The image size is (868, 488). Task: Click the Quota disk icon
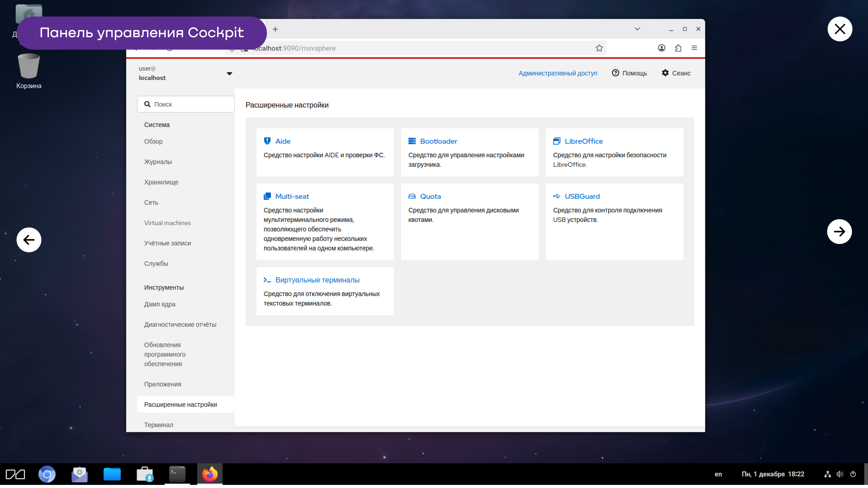412,196
